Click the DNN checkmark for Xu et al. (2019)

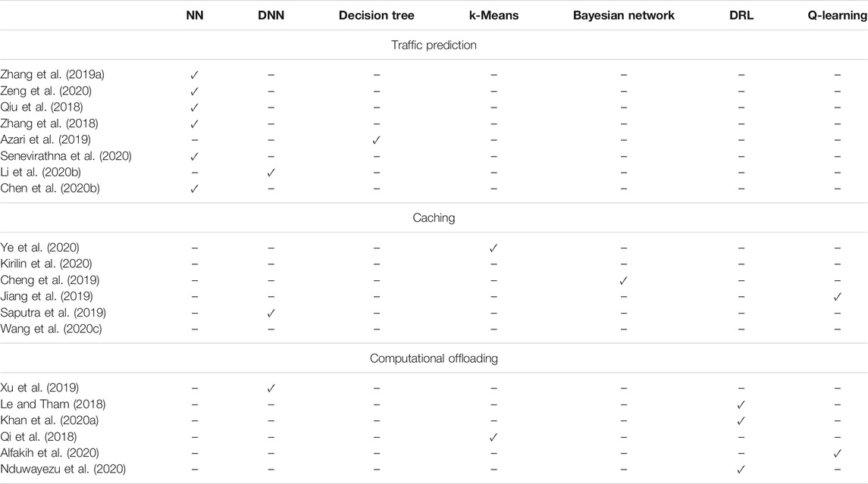click(271, 389)
